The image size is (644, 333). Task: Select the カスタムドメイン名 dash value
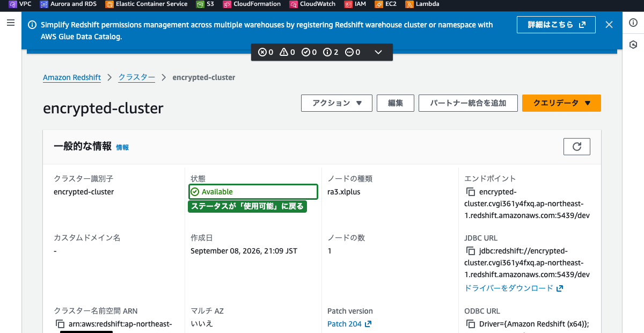[x=55, y=251]
